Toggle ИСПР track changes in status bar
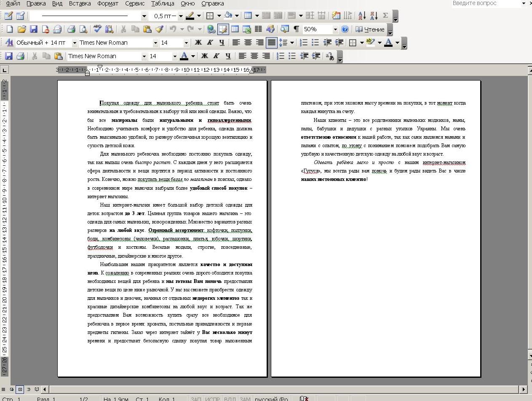 tap(213, 399)
